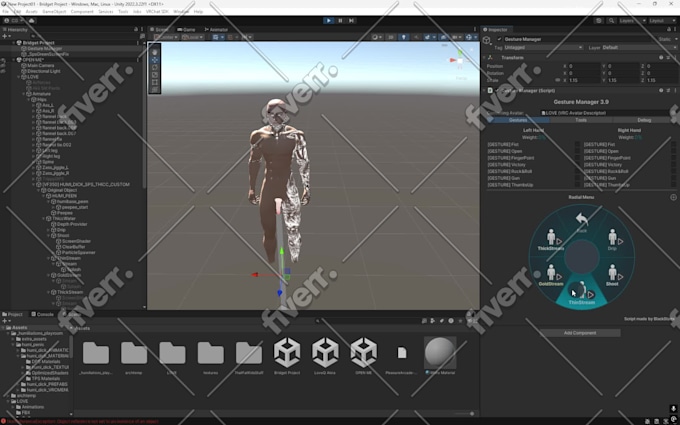
Task: Toggle Left Hand Victory gesture checkbox
Action: coord(577,165)
